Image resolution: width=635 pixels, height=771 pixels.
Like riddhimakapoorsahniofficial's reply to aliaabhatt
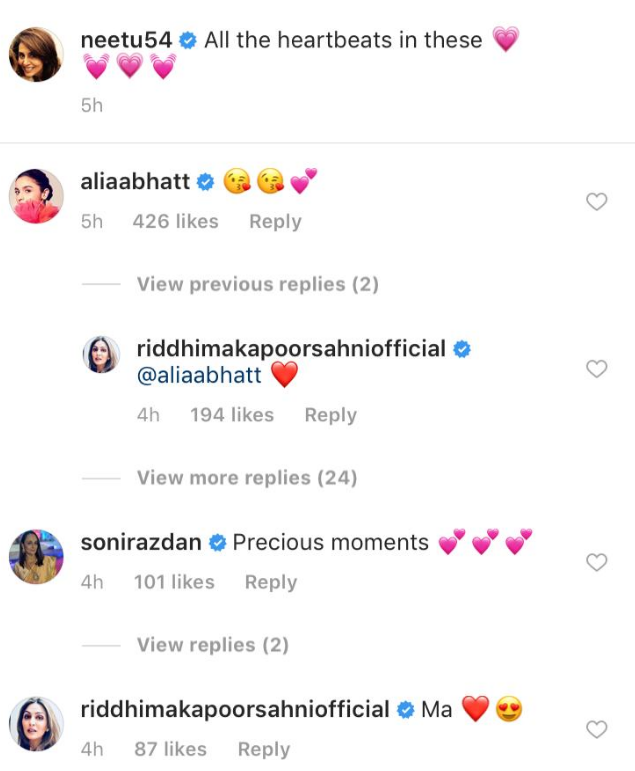pos(596,369)
